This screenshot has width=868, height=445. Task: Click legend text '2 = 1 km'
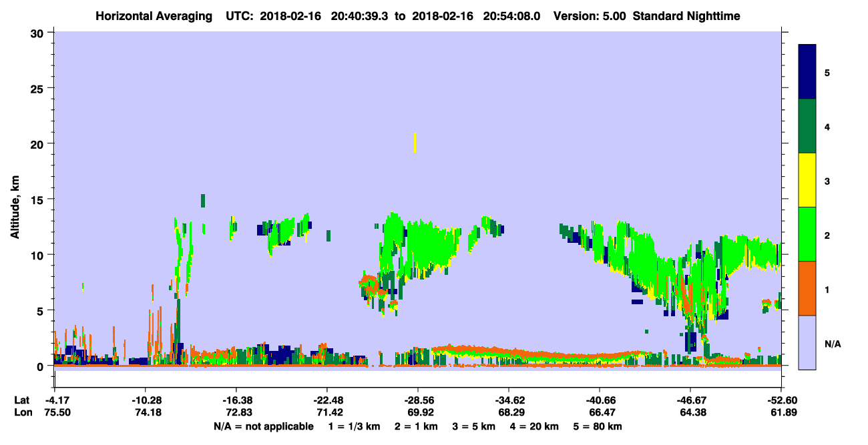[x=416, y=426]
